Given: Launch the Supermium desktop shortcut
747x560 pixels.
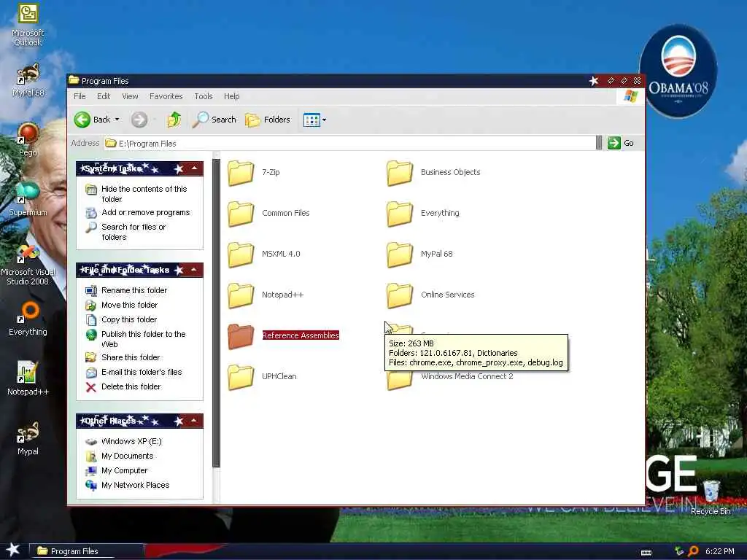Looking at the screenshot, I should (x=28, y=199).
